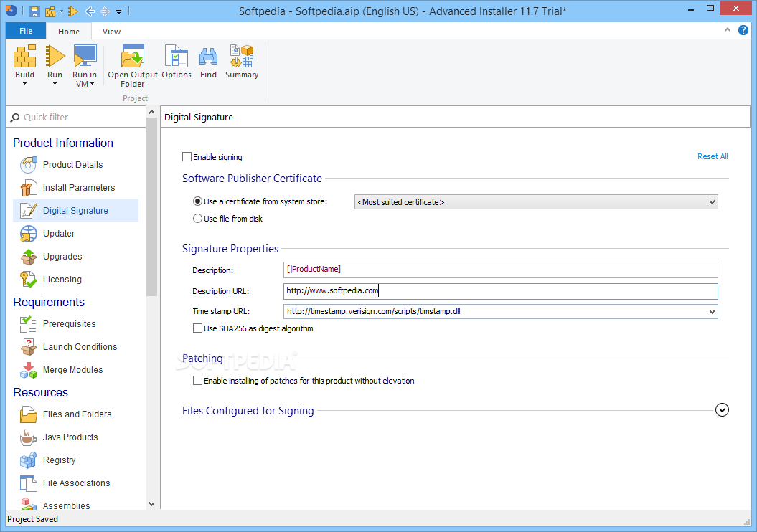The image size is (757, 532).
Task: Click Run in VM ribbon button
Action: coord(85,65)
